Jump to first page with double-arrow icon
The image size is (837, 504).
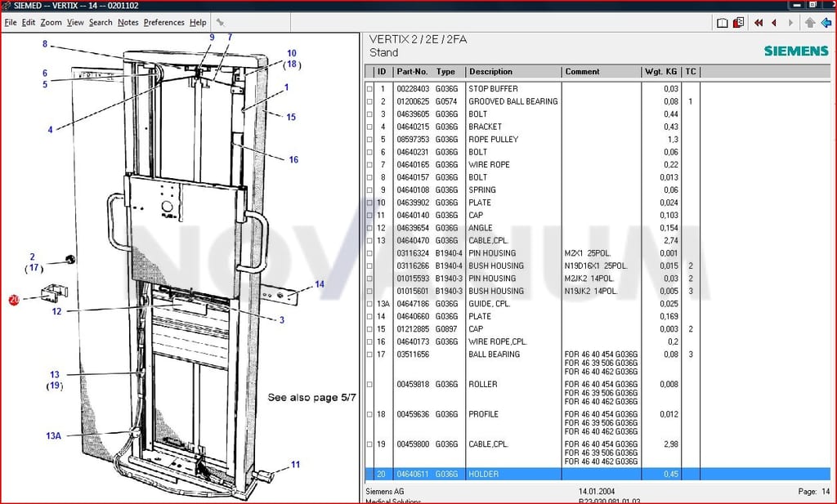(758, 23)
